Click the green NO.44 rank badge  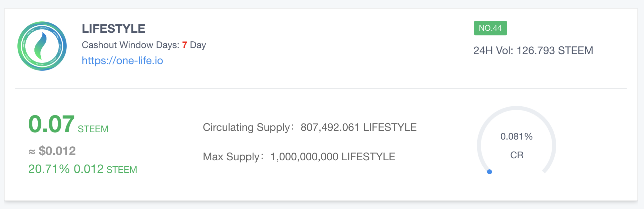[x=490, y=28]
